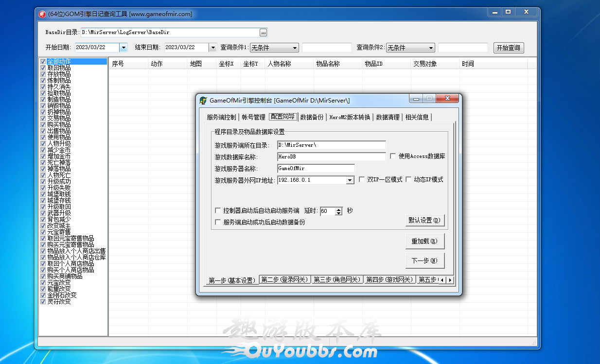Toggle the 双IP一区模式 checkbox
This screenshot has width=600, height=364.
362,180
